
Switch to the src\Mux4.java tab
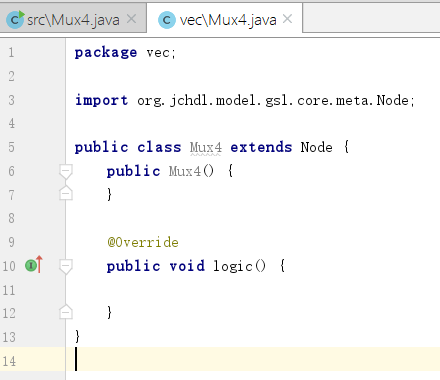click(x=73, y=20)
